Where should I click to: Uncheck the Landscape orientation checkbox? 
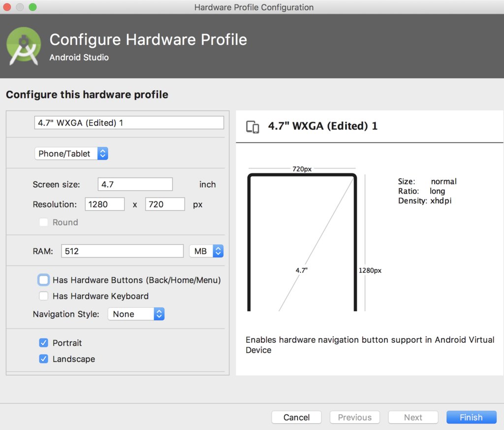[44, 359]
